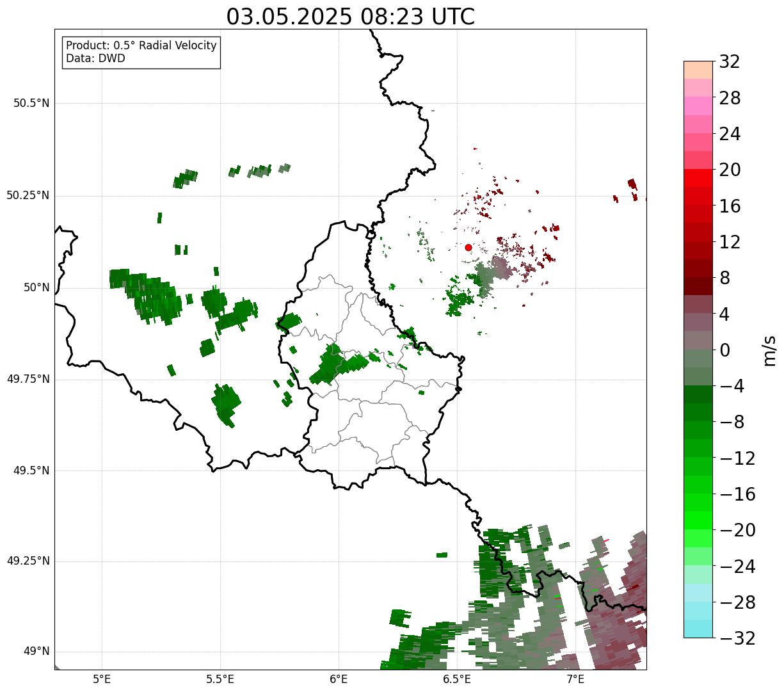Click the 50°N latitude label
This screenshot has height=692, width=784.
click(x=36, y=287)
